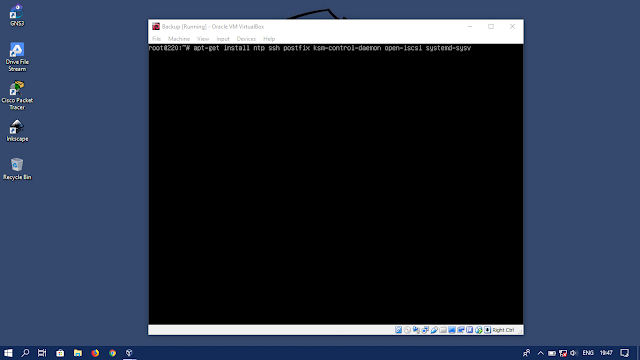Launch Firefox from taskbar
This screenshot has height=360, width=640.
pos(95,353)
